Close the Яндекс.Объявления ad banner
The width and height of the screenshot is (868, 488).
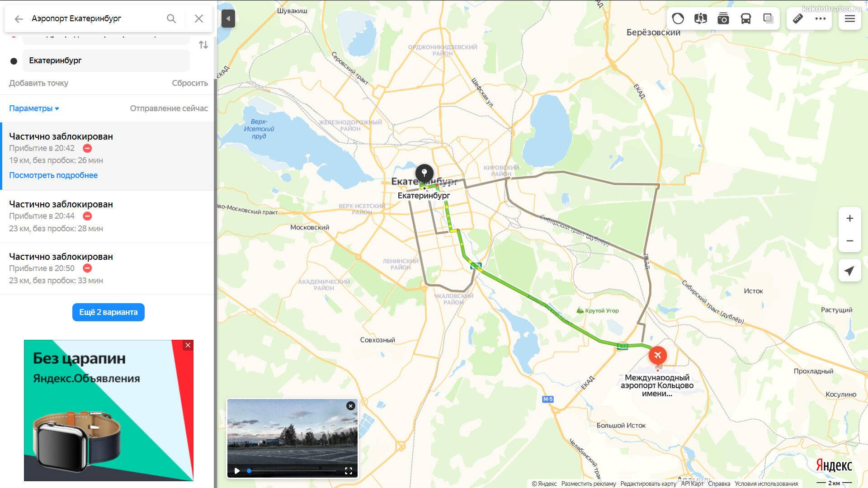click(188, 345)
